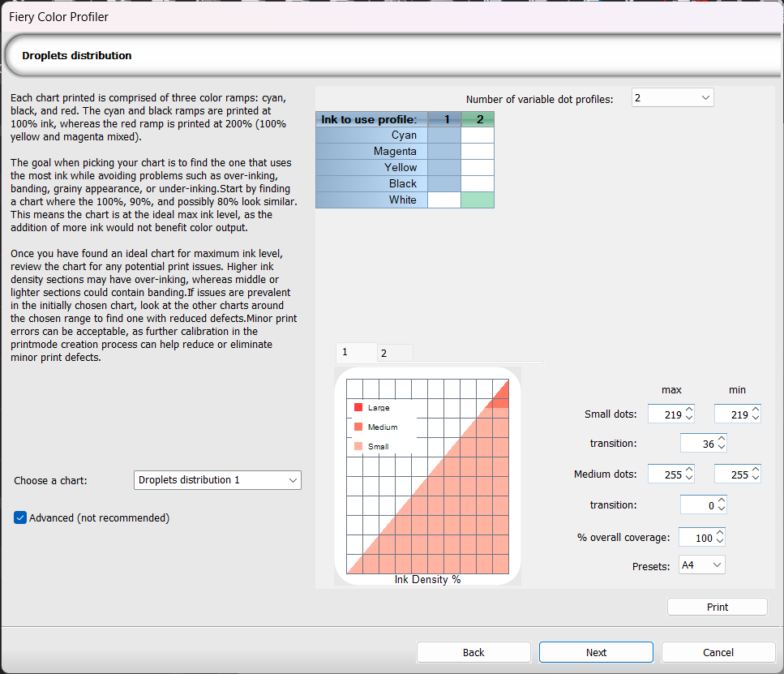This screenshot has width=784, height=674.
Task: Decrease % overall coverage value
Action: coord(720,541)
